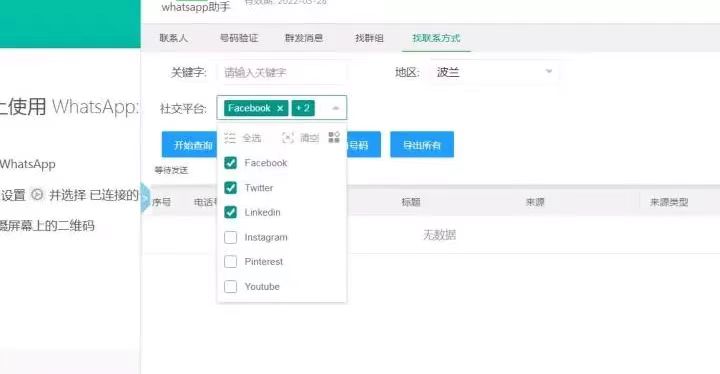
Task: Click the 等待发送 status text
Action: tap(171, 170)
